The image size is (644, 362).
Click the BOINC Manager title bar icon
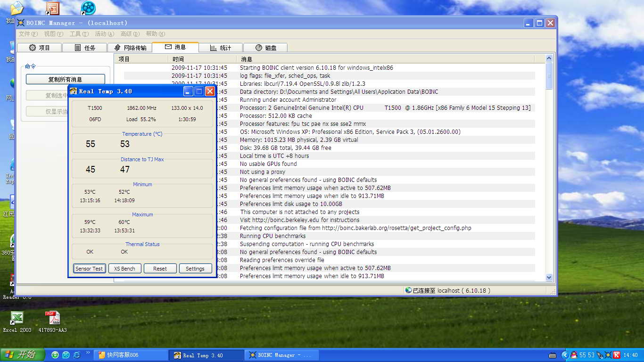[21, 23]
